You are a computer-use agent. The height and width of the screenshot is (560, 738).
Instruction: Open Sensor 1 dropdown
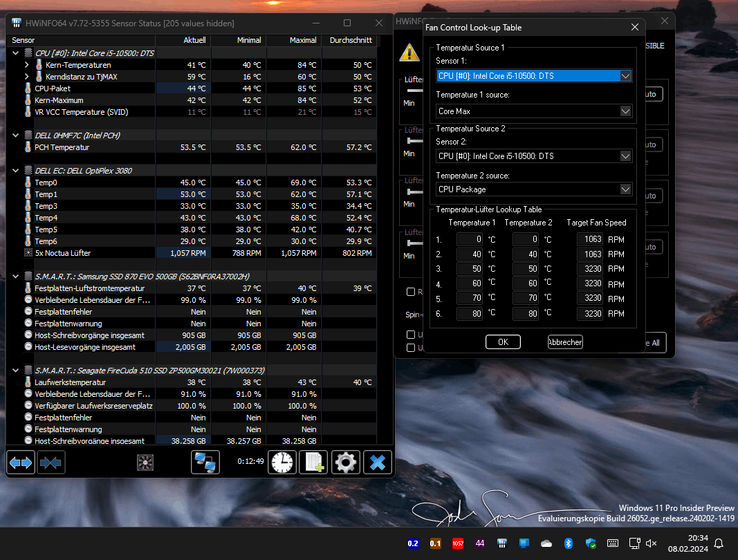534,76
